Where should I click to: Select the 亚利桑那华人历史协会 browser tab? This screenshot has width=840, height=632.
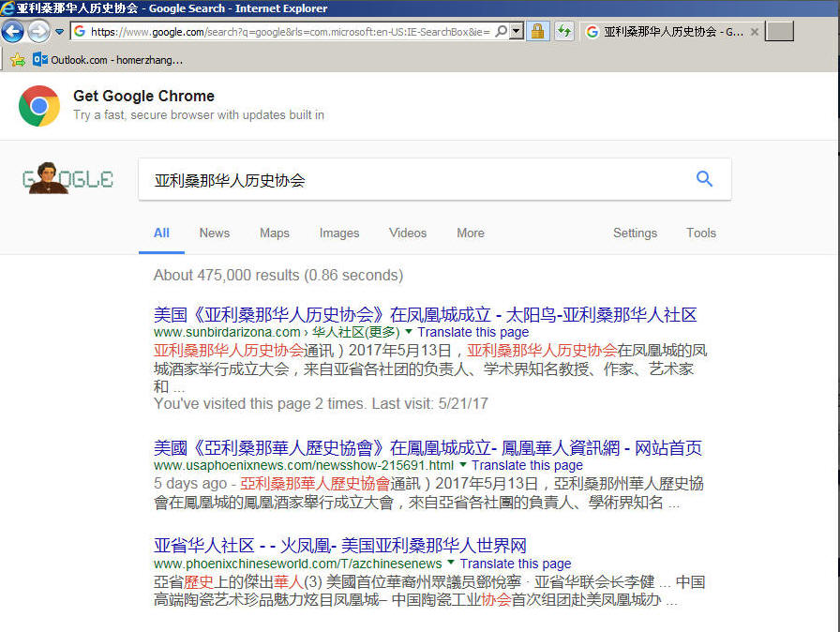point(665,32)
